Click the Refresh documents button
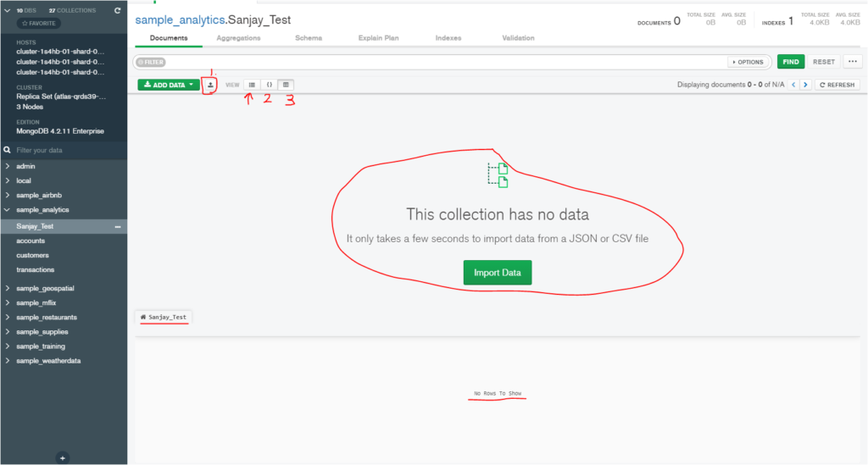Screen dimensions: 868x465 (837, 85)
